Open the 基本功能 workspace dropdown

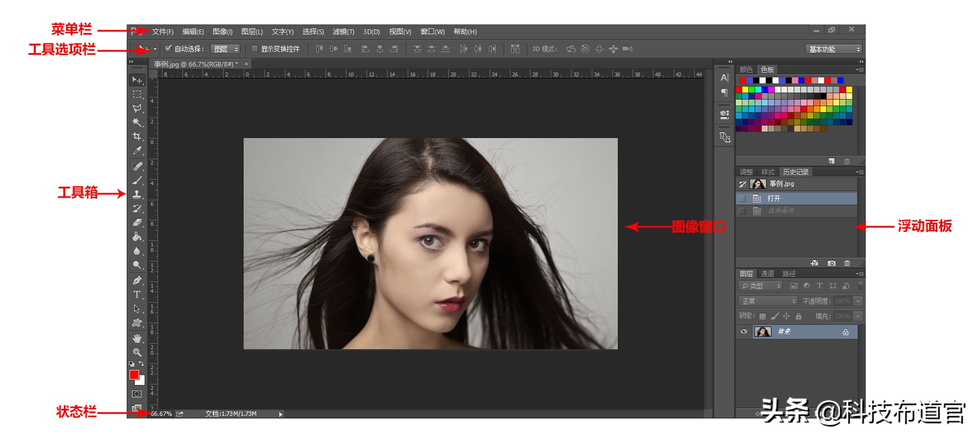click(833, 49)
